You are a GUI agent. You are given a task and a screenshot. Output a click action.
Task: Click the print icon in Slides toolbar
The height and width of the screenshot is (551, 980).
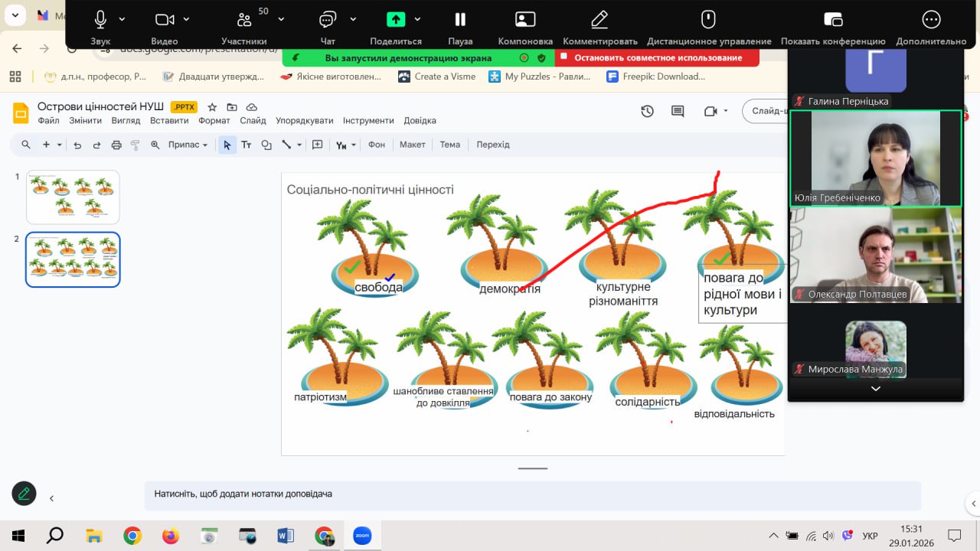[116, 145]
